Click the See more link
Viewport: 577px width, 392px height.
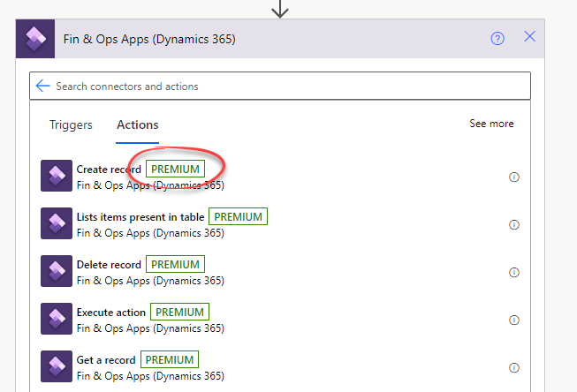tap(491, 124)
